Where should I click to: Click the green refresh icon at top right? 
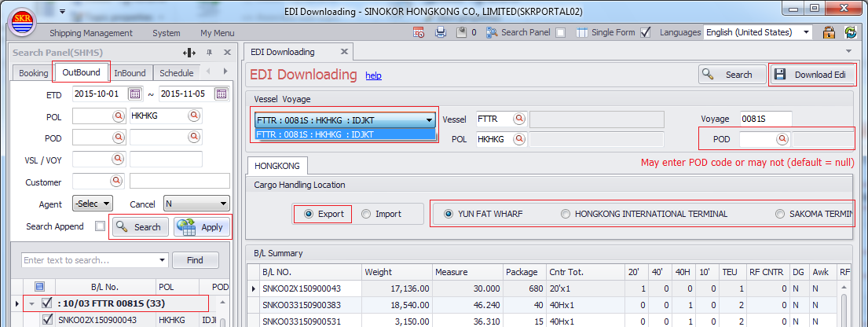click(851, 32)
